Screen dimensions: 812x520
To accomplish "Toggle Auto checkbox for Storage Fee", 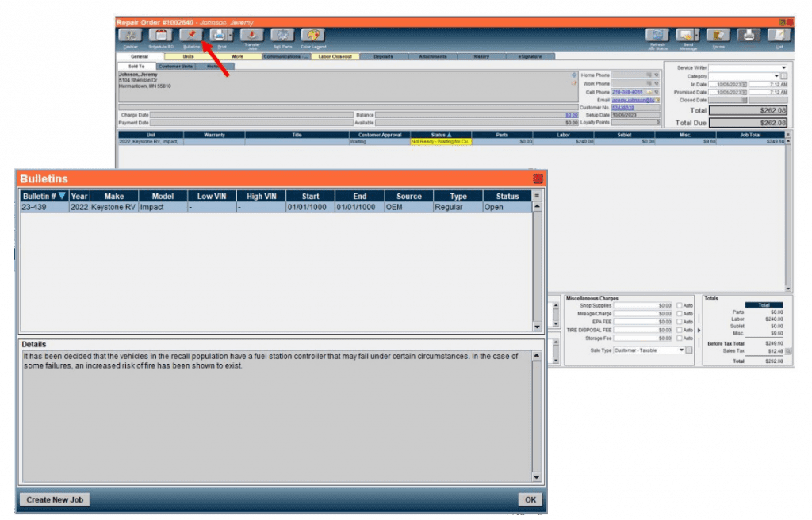I will click(680, 339).
